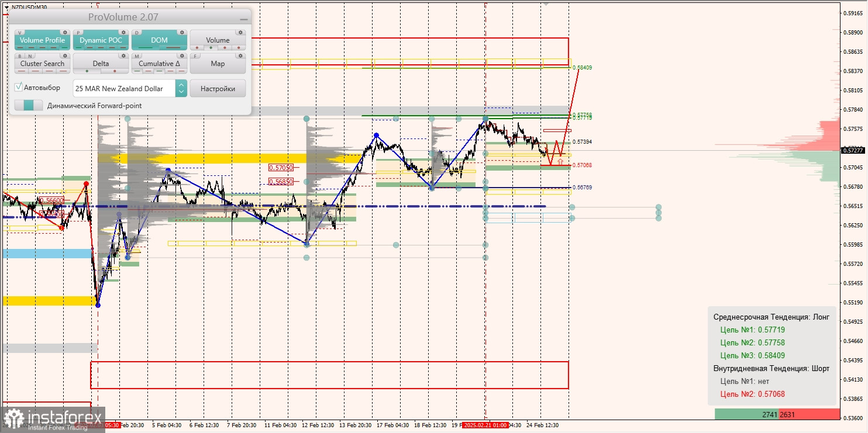Toggle the DOM indicator
868x433 pixels.
click(159, 40)
